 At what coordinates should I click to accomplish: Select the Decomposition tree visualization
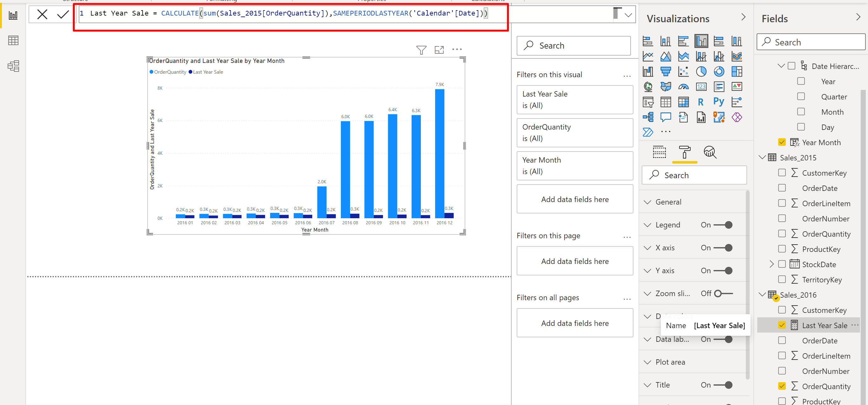click(648, 117)
